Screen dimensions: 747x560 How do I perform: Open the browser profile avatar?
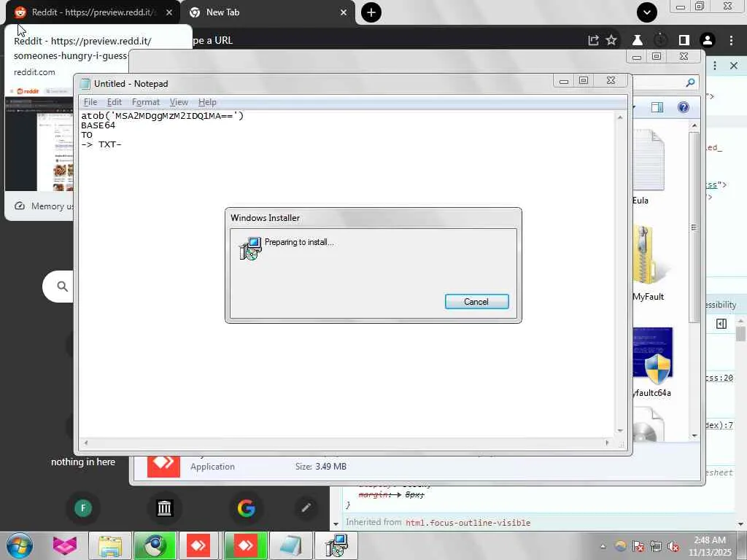pyautogui.click(x=708, y=41)
